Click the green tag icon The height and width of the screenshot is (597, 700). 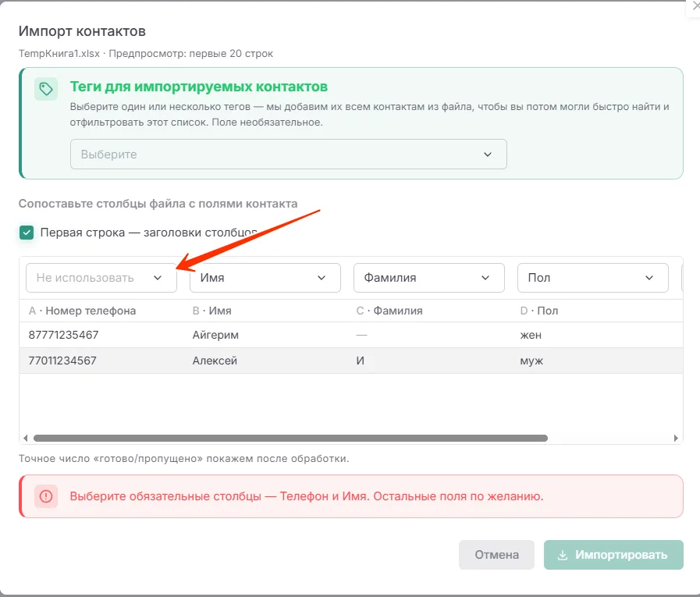click(x=46, y=89)
